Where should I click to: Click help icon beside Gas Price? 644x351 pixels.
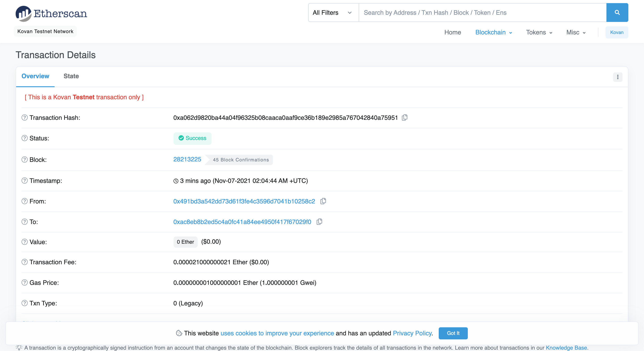pyautogui.click(x=25, y=283)
